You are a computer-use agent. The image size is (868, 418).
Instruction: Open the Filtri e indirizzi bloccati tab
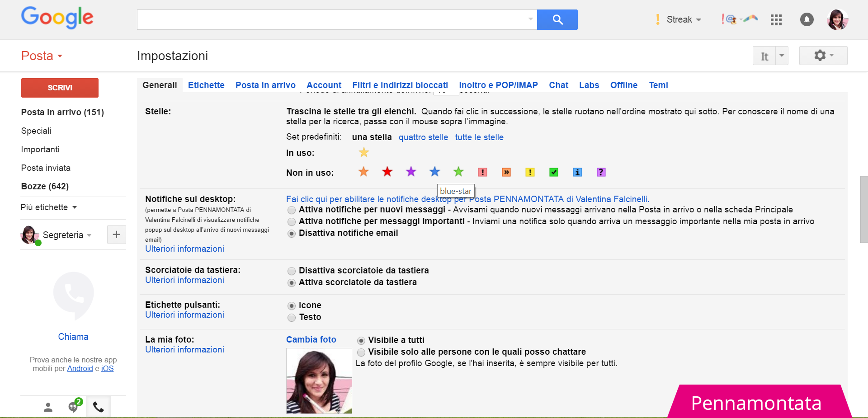tap(400, 85)
